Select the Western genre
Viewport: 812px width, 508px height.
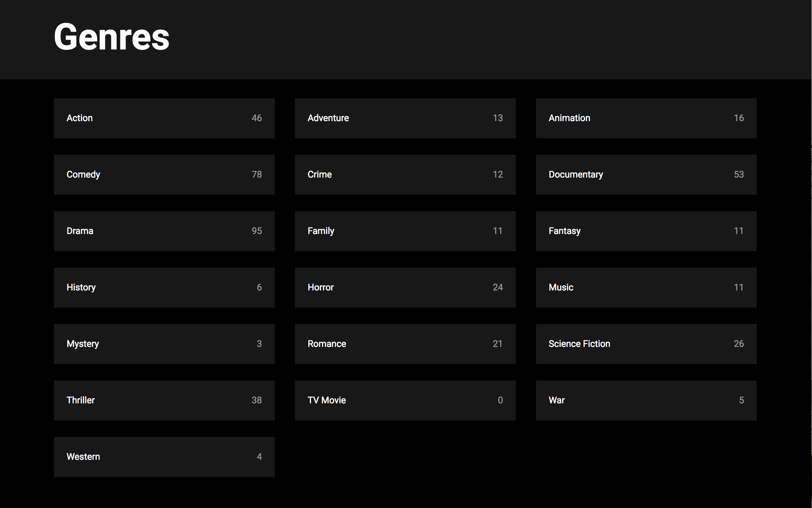(x=164, y=457)
